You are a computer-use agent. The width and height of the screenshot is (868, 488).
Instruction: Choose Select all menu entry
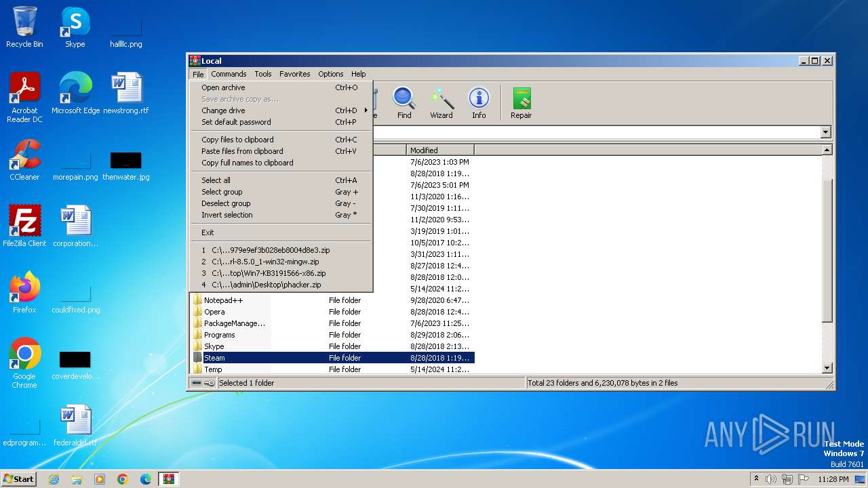[x=281, y=180]
